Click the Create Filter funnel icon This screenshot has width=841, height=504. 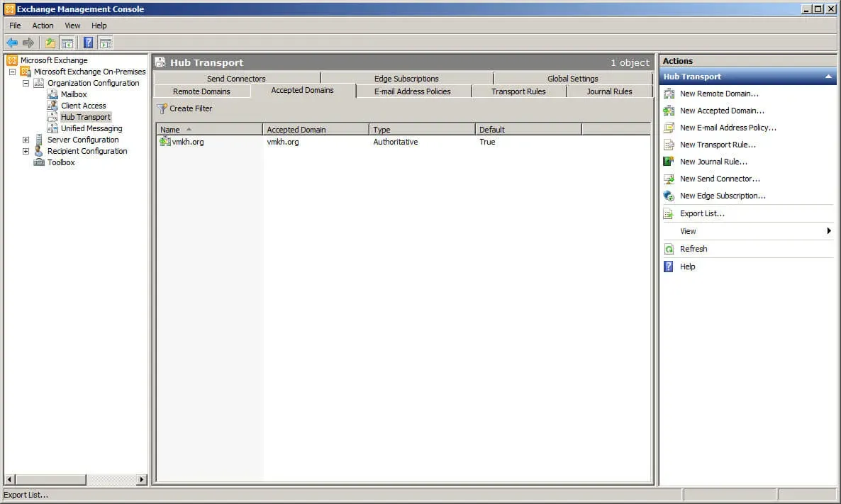coord(162,109)
